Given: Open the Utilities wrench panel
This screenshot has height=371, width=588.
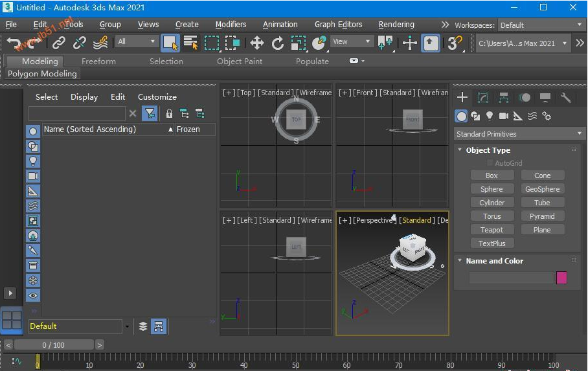Looking at the screenshot, I should pyautogui.click(x=566, y=98).
